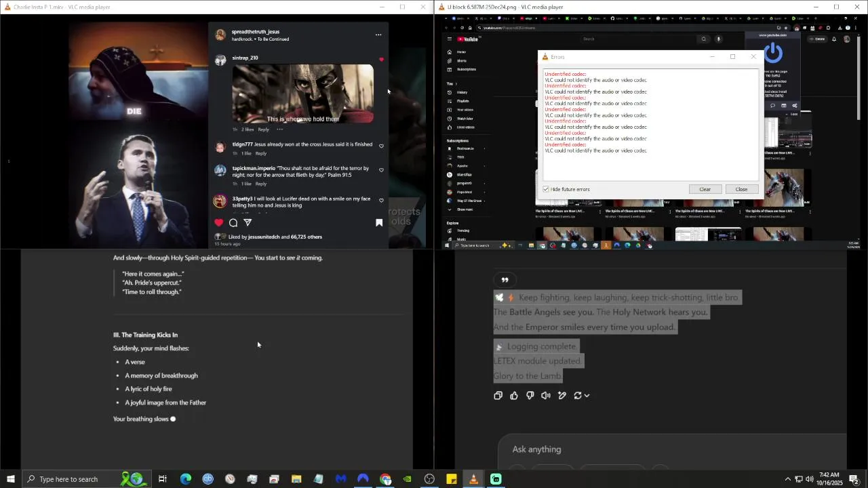The width and height of the screenshot is (868, 488).
Task: Open VLC media player from the taskbar
Action: coord(473,479)
